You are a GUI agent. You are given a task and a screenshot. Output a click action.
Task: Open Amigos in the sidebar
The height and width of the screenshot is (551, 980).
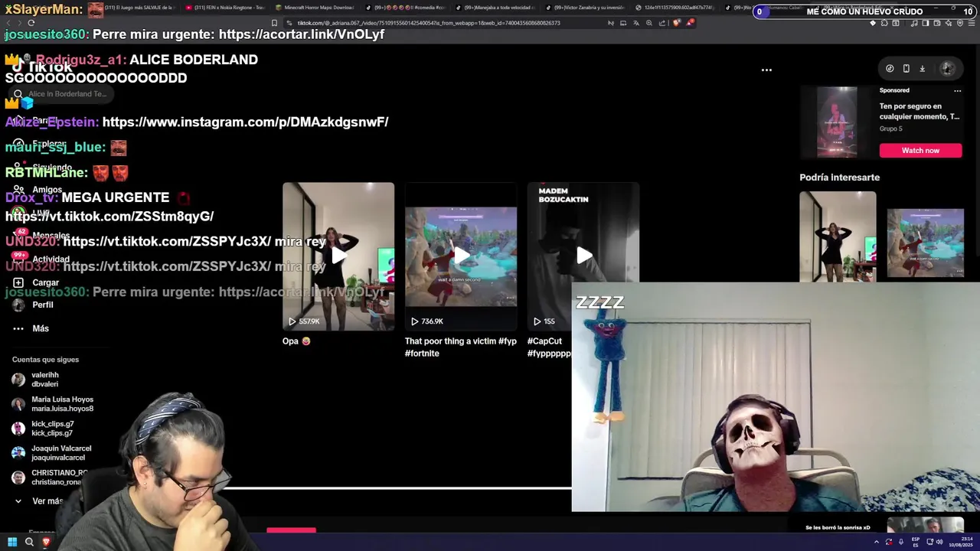(x=47, y=190)
